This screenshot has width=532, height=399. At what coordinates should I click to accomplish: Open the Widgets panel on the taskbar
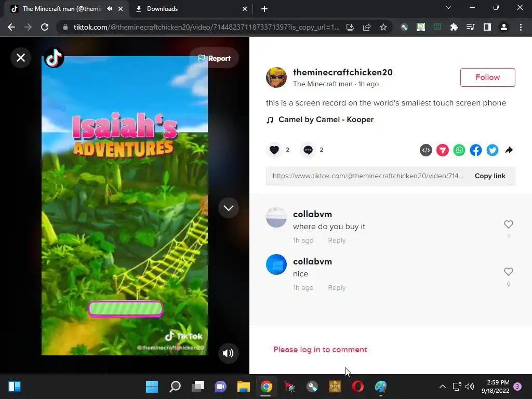click(x=14, y=387)
